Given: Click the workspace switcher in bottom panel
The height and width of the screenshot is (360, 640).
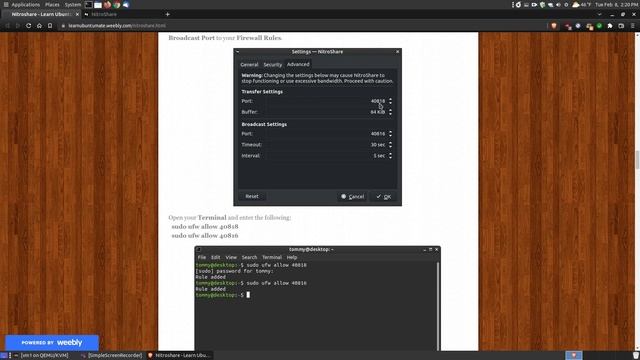Looking at the screenshot, I should point(573,356).
